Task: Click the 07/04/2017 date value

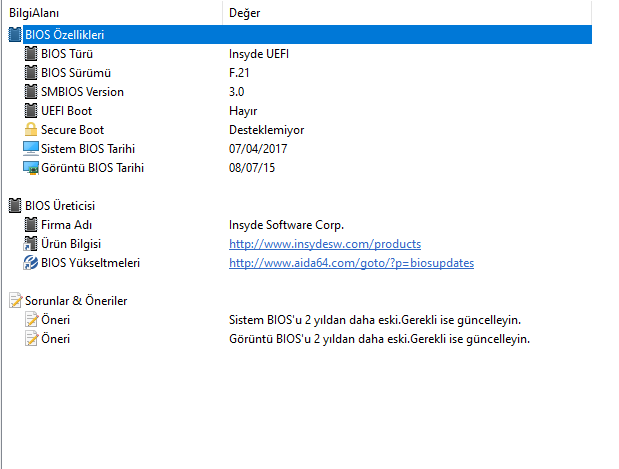Action: pos(258,148)
